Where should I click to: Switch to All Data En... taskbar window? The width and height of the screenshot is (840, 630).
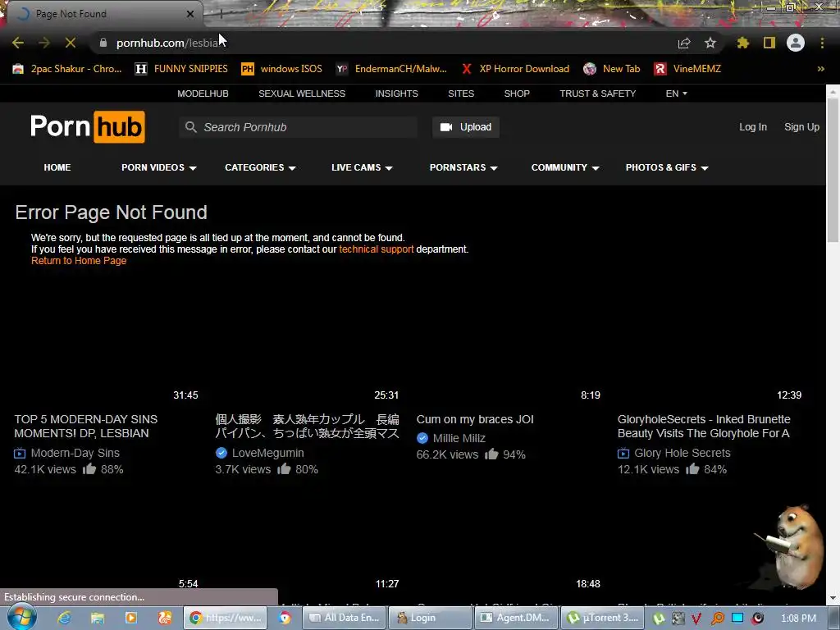coord(345,618)
